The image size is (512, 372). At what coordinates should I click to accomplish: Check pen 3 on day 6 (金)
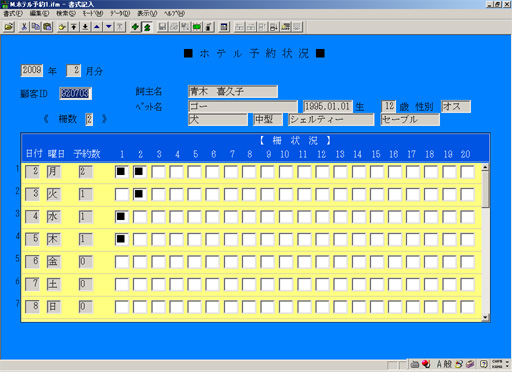pyautogui.click(x=158, y=262)
